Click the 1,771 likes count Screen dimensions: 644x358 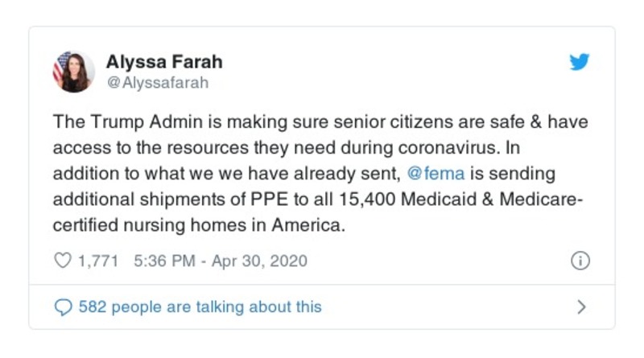coord(98,261)
